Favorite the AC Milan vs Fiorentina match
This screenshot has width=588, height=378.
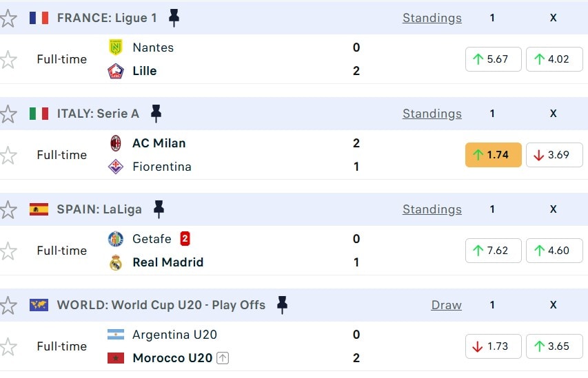[8, 155]
